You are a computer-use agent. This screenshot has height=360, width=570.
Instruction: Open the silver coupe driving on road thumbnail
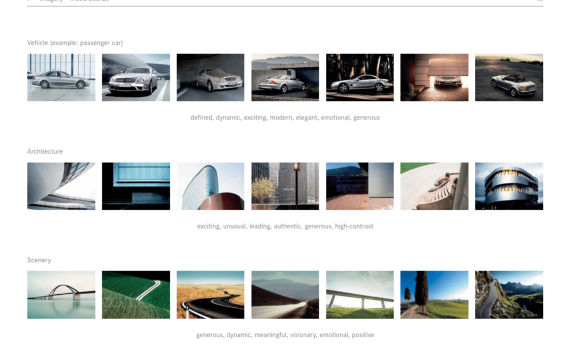(136, 77)
